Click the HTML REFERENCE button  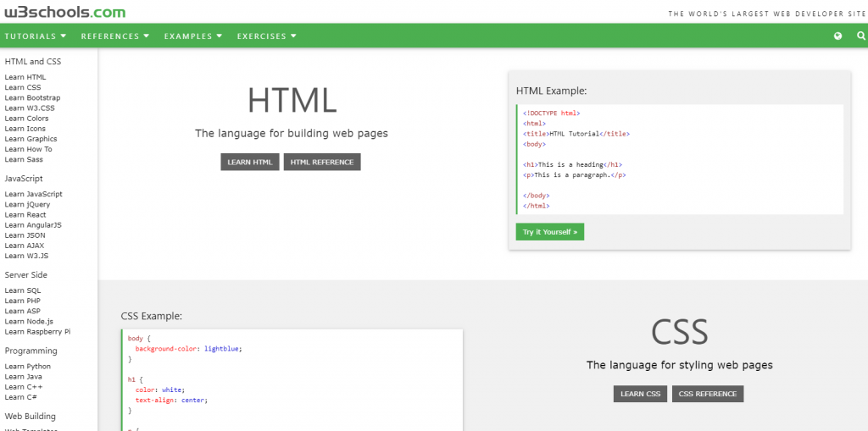[x=322, y=162]
